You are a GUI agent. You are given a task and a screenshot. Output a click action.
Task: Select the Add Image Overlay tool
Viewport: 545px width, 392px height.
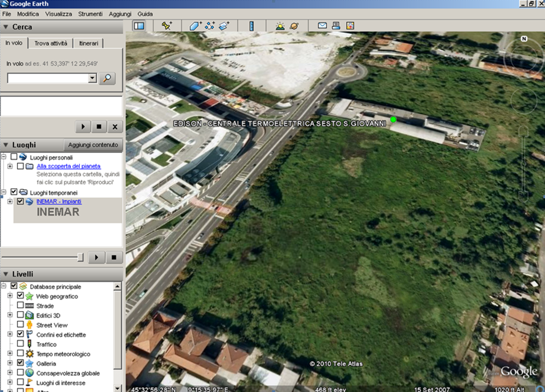[x=224, y=26]
